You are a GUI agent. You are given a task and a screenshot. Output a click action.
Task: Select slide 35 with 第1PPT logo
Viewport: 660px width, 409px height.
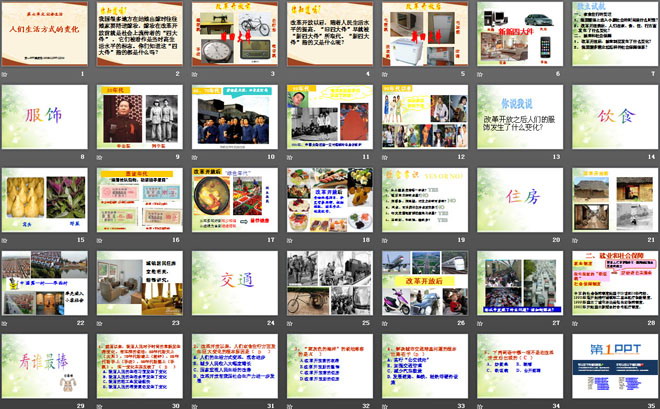point(615,366)
